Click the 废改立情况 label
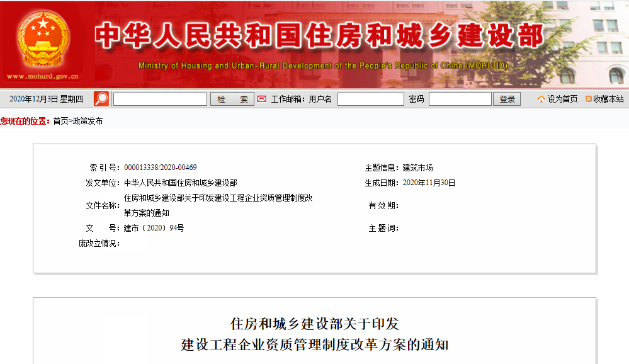 coord(99,244)
